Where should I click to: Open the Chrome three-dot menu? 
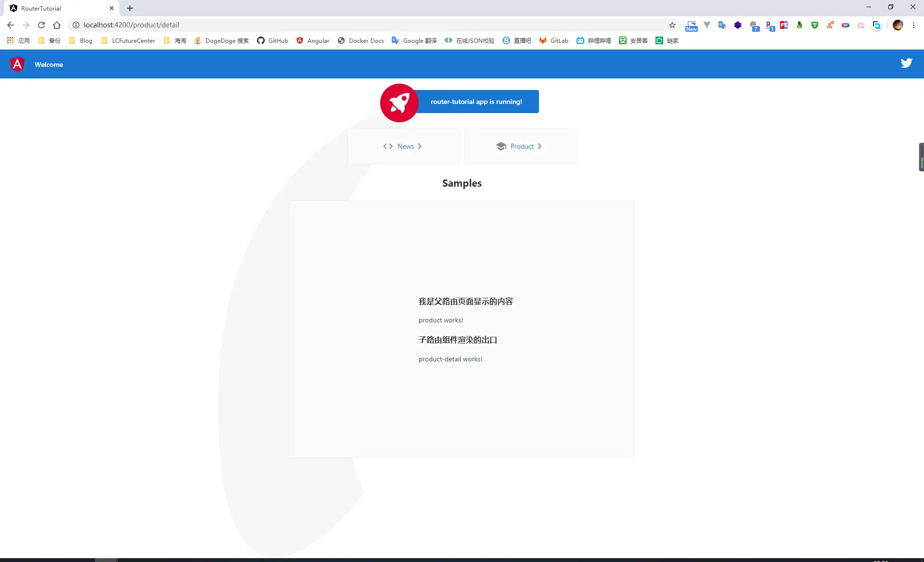point(913,25)
